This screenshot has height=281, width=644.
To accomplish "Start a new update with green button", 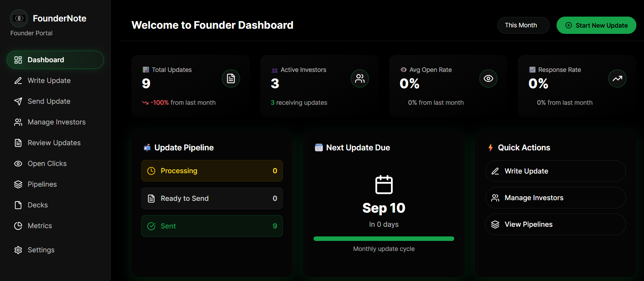I will pyautogui.click(x=596, y=25).
